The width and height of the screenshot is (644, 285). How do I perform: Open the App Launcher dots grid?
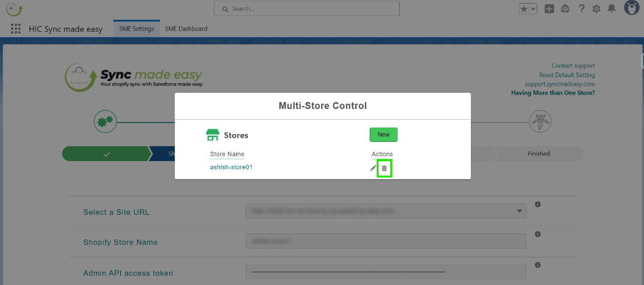(x=16, y=29)
